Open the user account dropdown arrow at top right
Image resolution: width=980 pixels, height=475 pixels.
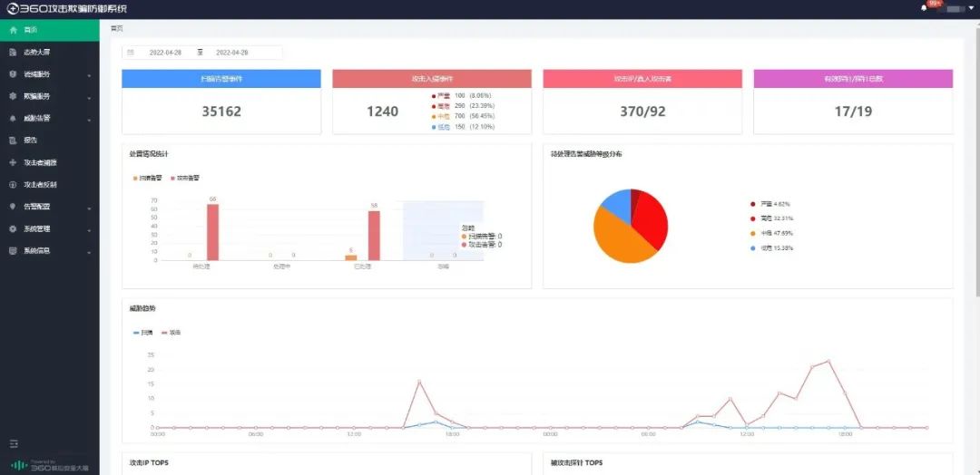click(970, 8)
